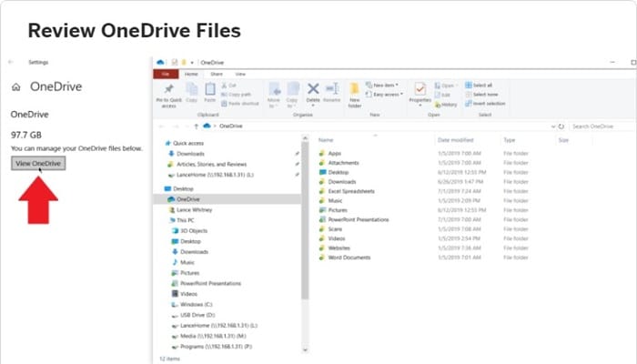Click the navigation pane vertical scrollbar thumb
The width and height of the screenshot is (637, 364).
click(x=305, y=221)
